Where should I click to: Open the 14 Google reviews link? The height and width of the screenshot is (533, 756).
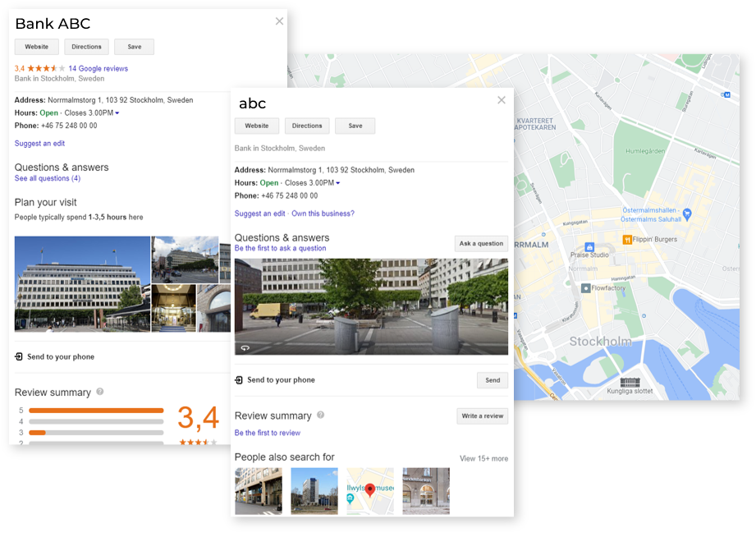pyautogui.click(x=98, y=68)
